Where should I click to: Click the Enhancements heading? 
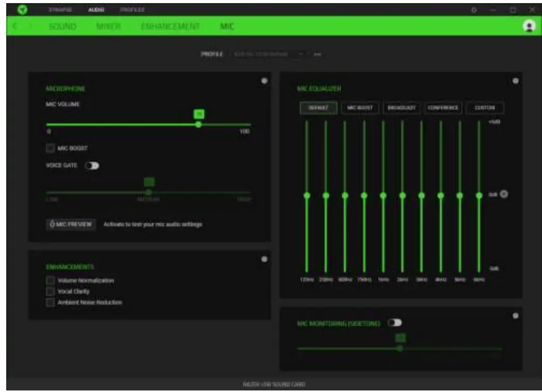click(70, 267)
